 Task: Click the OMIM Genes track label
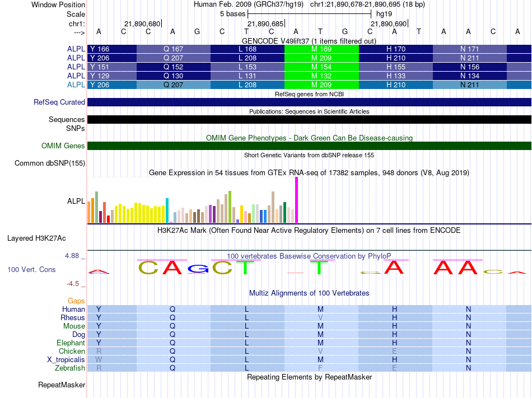[x=63, y=146]
